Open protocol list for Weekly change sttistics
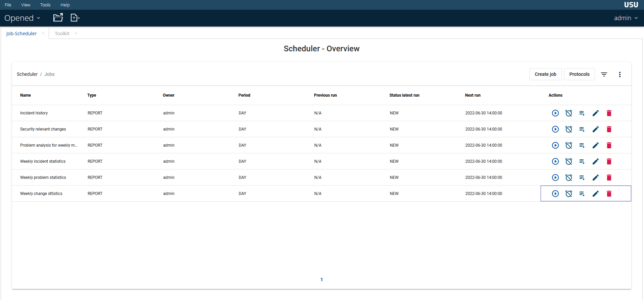This screenshot has height=301, width=644. click(x=582, y=194)
